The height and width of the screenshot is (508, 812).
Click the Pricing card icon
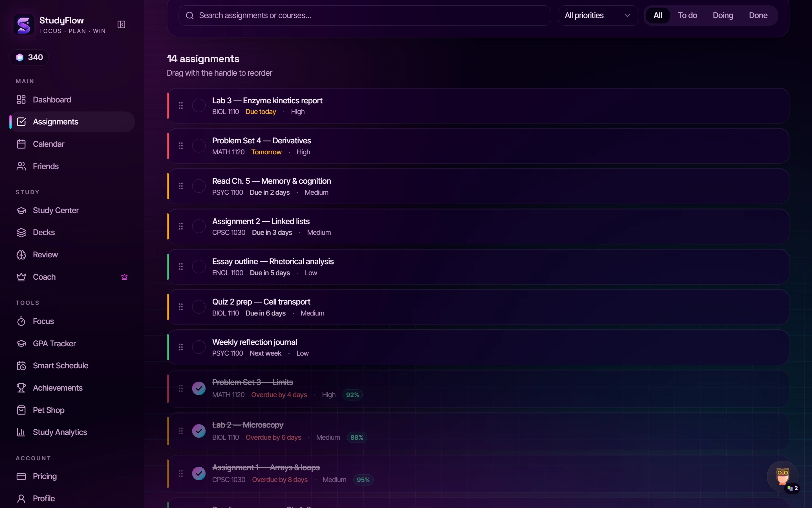coord(21,476)
